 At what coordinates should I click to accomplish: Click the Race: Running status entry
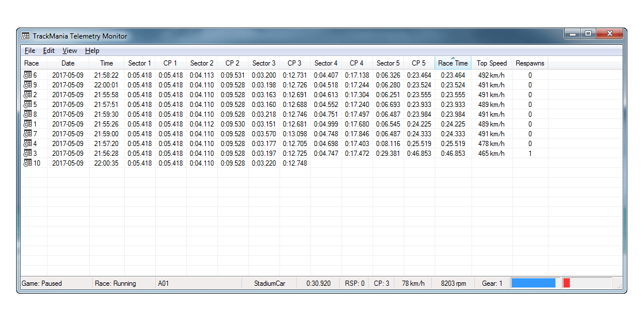115,283
